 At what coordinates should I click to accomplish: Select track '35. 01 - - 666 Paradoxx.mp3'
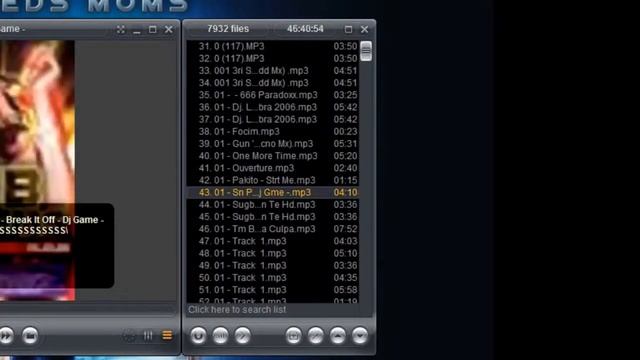pyautogui.click(x=273, y=95)
